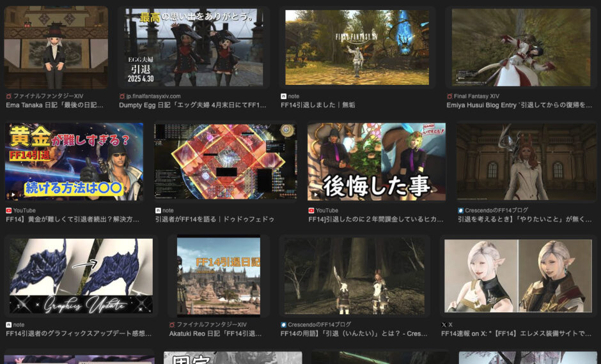Click the 黄金が難しくて引退者続出 title link
The height and width of the screenshot is (364, 601).
coord(72,219)
